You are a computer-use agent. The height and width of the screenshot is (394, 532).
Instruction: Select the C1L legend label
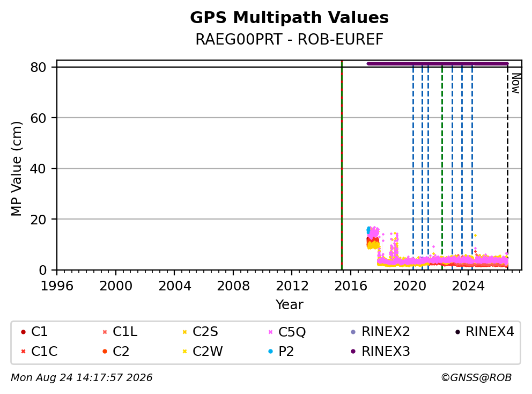coord(125,332)
